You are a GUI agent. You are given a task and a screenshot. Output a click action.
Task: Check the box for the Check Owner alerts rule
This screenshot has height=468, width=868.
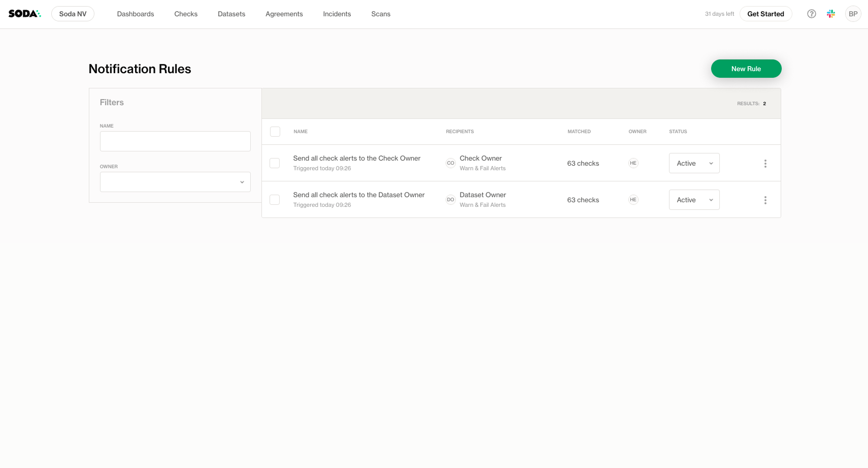coord(275,163)
